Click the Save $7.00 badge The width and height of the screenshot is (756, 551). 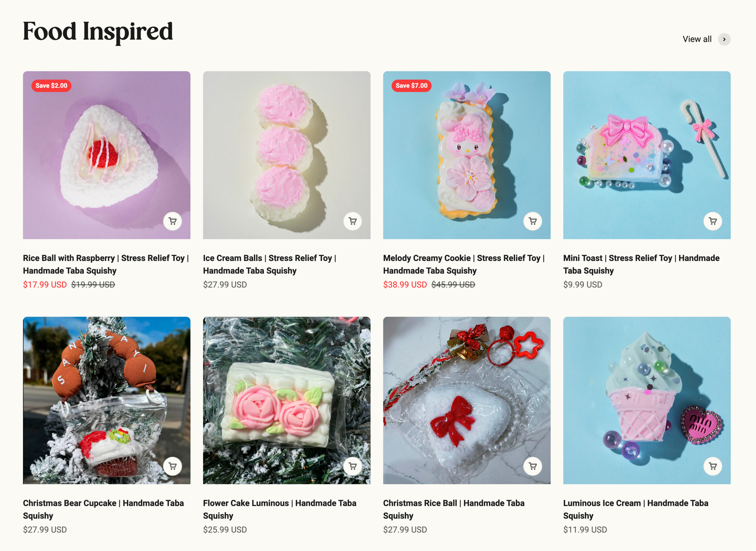411,86
